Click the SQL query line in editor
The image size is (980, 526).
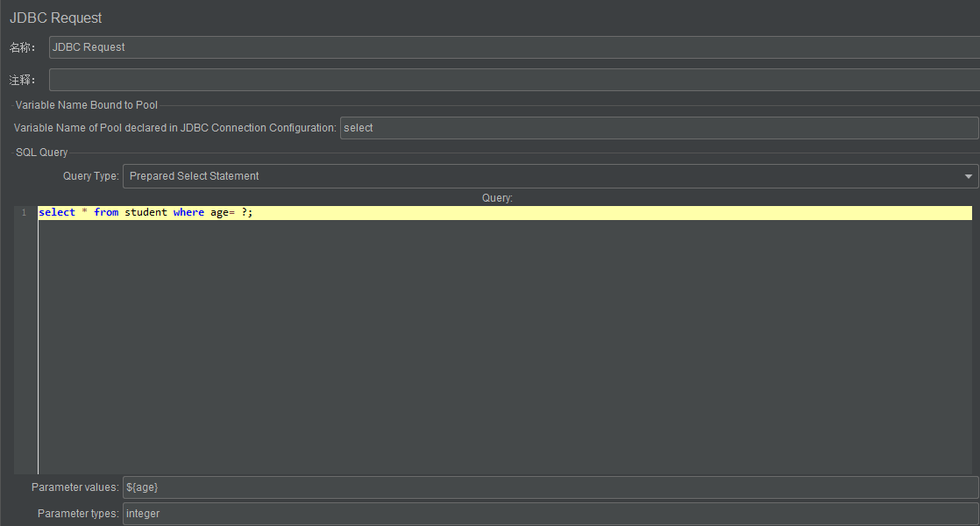pyautogui.click(x=505, y=212)
